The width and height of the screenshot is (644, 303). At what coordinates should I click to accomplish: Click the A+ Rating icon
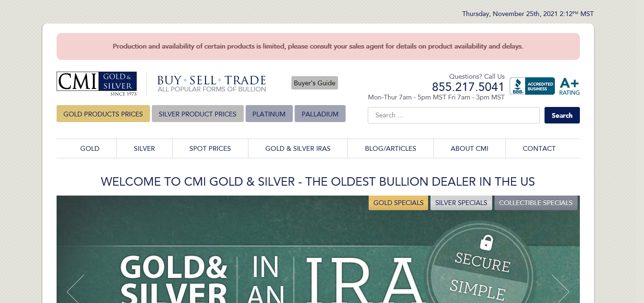tap(569, 87)
